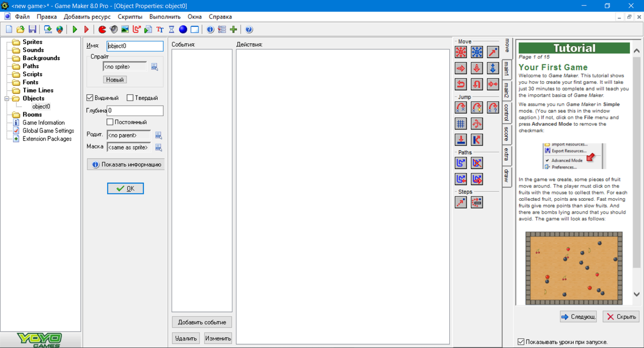
Task: Open help with the question mark icon
Action: 249,29
